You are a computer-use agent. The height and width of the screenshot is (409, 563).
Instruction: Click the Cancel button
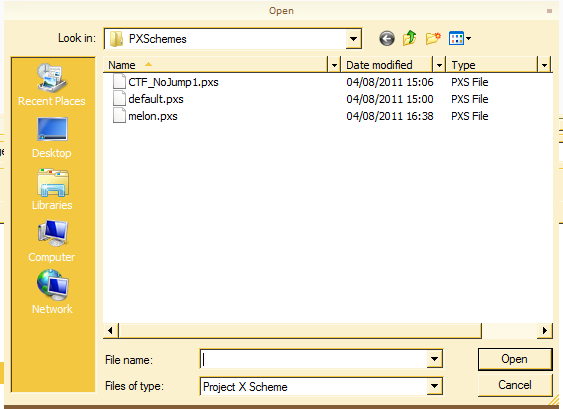(x=515, y=385)
